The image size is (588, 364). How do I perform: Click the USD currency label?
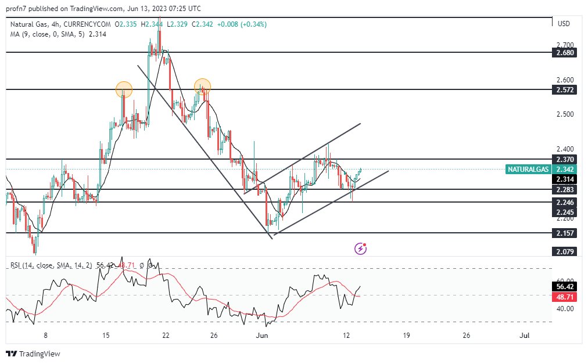[564, 24]
